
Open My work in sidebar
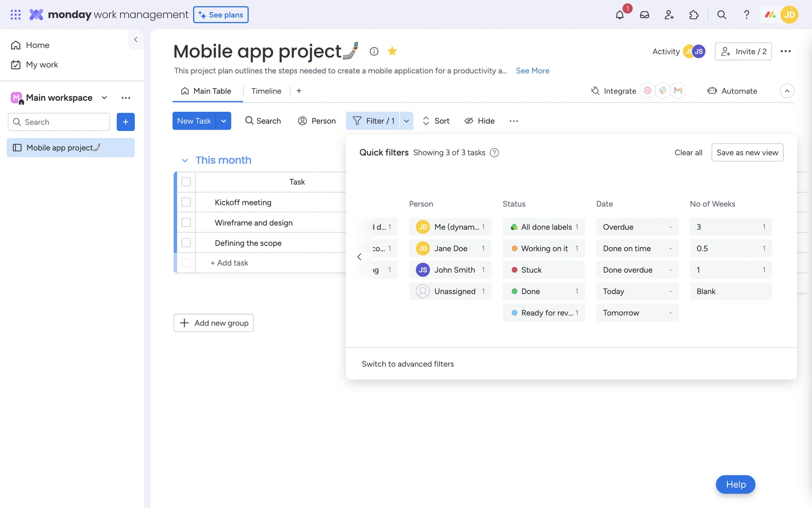pos(41,65)
